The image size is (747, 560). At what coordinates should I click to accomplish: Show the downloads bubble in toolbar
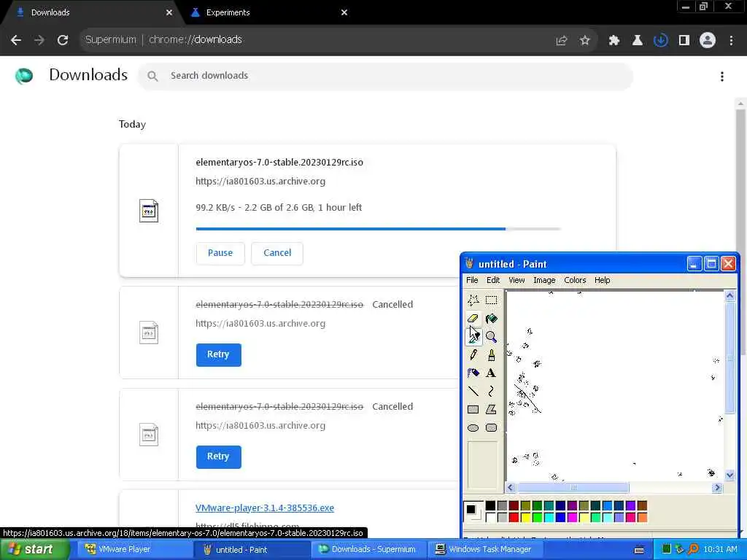[x=660, y=41]
